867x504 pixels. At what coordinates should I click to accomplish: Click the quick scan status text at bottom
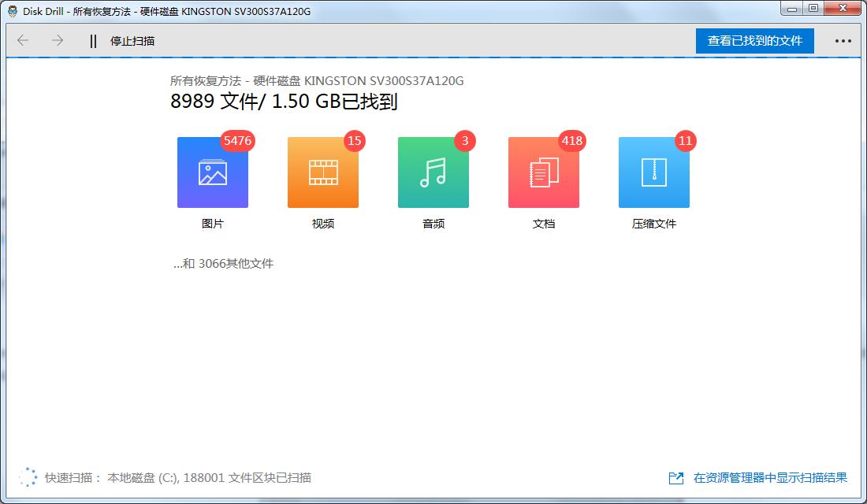pyautogui.click(x=178, y=477)
